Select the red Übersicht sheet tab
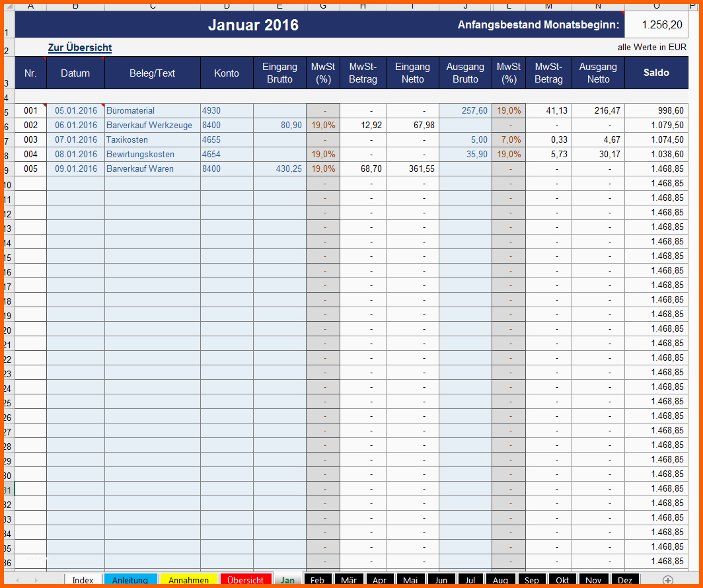Image resolution: width=703 pixels, height=588 pixels. pos(245,580)
